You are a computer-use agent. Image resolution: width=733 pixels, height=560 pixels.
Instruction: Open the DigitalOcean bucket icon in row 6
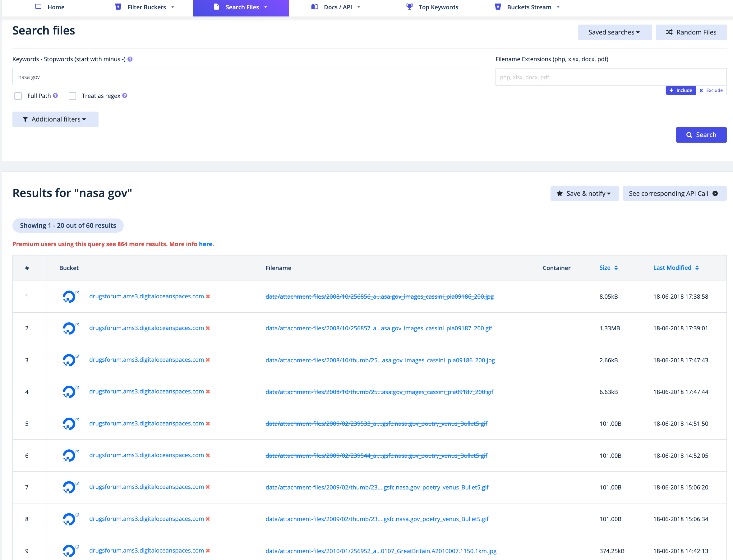[x=69, y=455]
